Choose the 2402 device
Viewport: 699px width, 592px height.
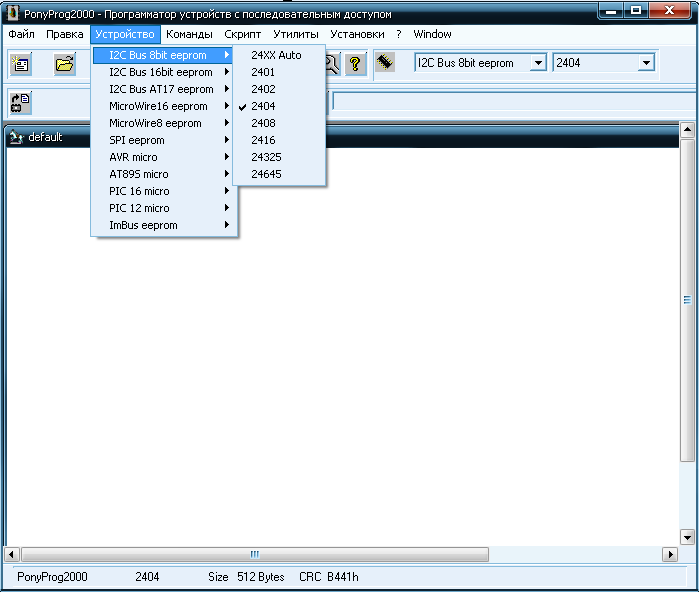click(x=279, y=89)
